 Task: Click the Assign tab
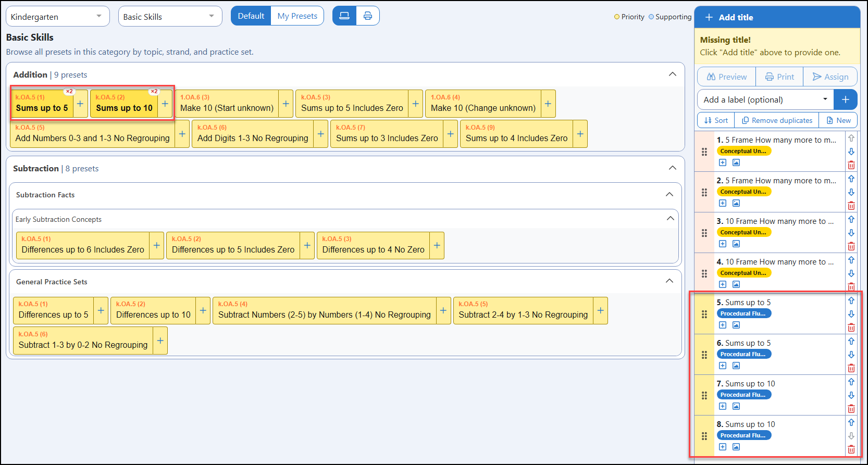(830, 77)
